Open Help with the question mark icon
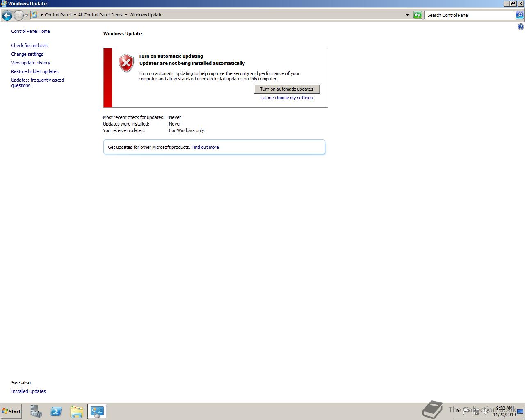The height and width of the screenshot is (420, 525). coord(520,27)
